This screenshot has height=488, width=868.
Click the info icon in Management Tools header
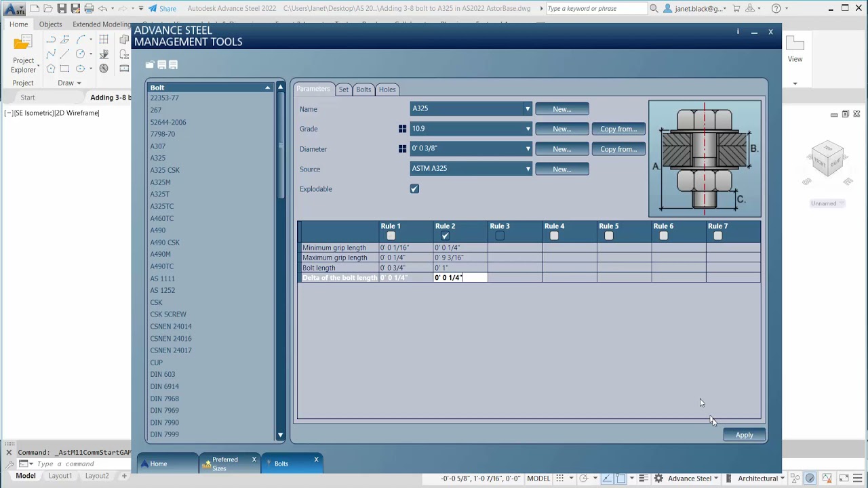738,31
